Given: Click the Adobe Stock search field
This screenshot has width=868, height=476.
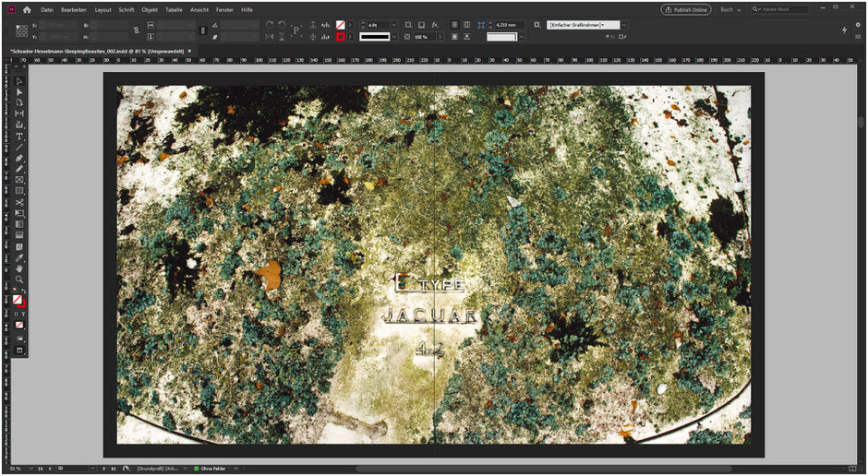Looking at the screenshot, I should [780, 9].
